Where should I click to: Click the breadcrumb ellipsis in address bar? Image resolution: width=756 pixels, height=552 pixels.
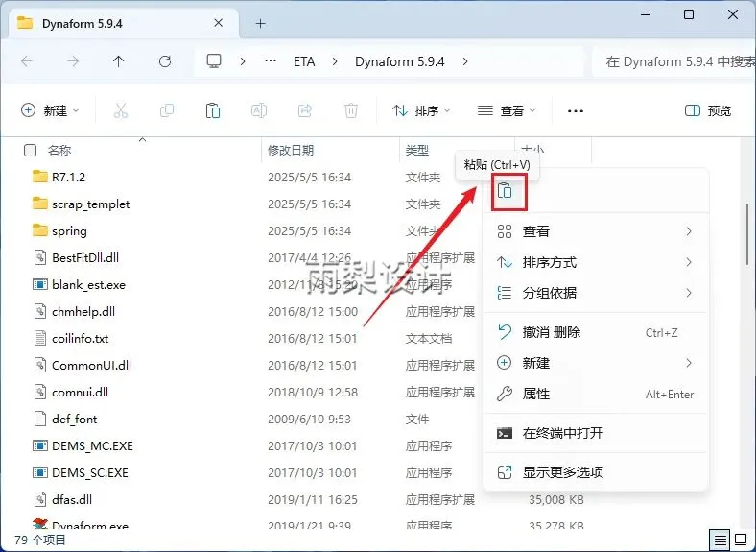point(271,61)
